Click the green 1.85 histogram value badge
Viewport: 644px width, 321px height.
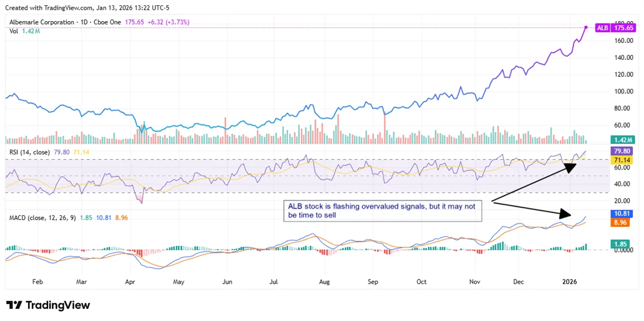622,243
